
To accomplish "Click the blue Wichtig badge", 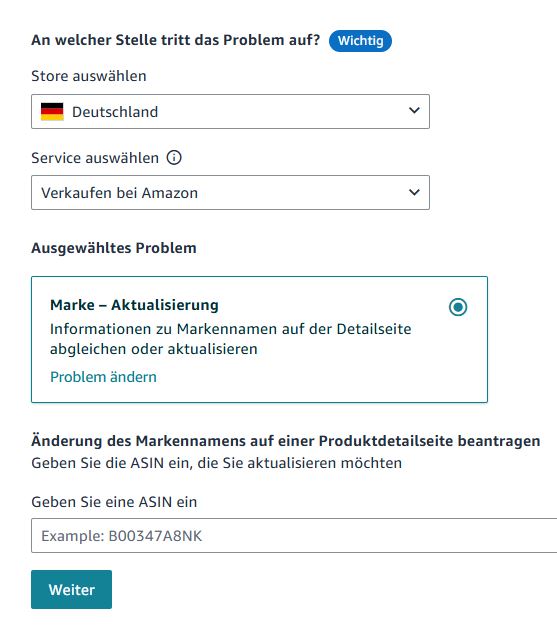I will (x=360, y=41).
